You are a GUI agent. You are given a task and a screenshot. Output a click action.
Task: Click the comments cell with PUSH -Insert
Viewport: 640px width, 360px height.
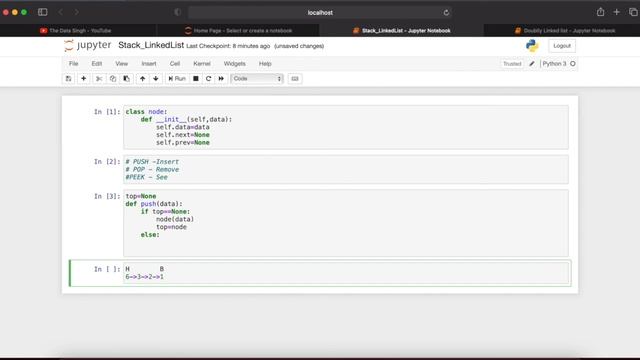[346, 169]
